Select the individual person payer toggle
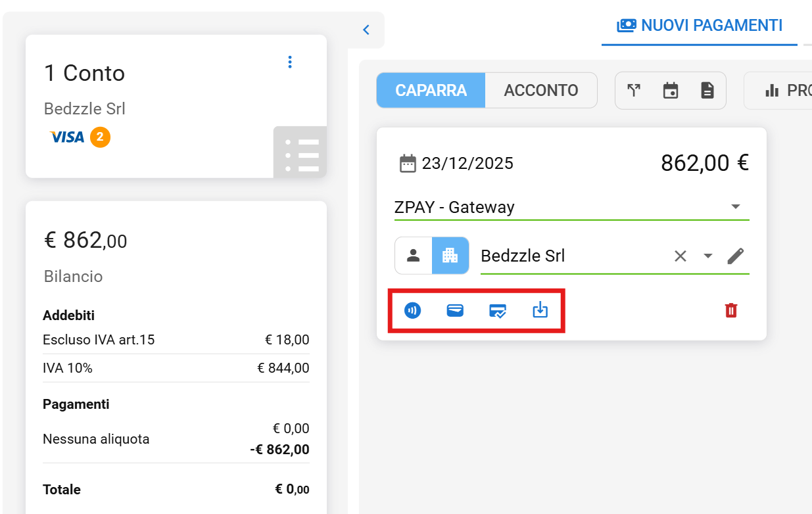The image size is (812, 514). 413,256
